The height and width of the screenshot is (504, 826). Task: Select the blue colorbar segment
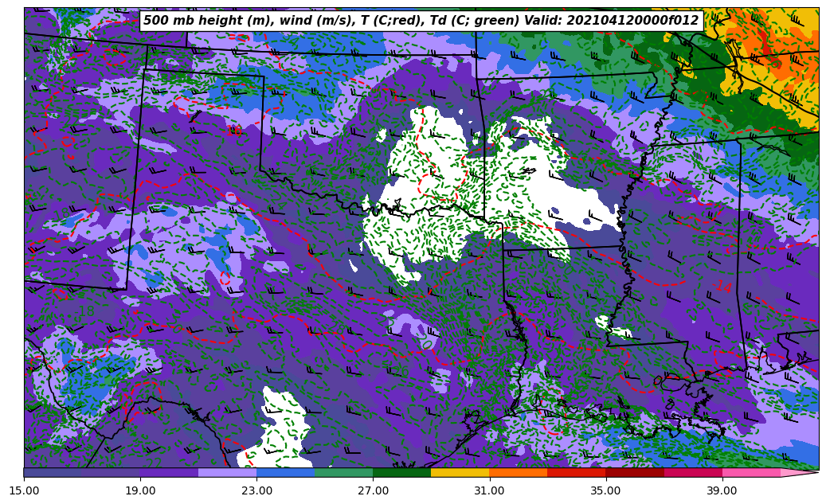(x=285, y=473)
